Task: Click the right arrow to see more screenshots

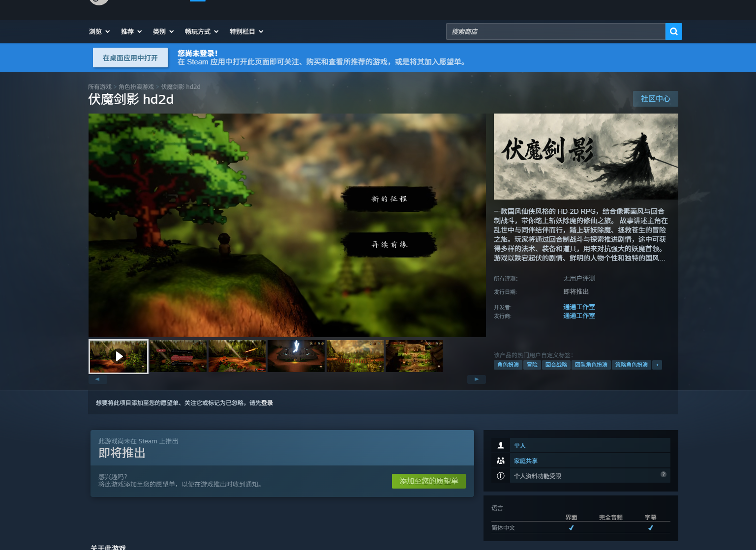Action: pos(476,379)
